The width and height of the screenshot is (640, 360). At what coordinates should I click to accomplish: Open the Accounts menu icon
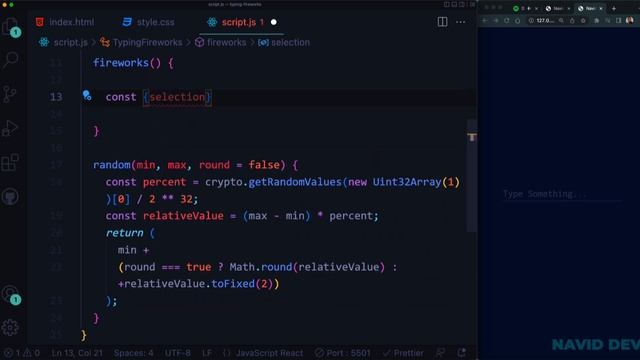[10, 294]
